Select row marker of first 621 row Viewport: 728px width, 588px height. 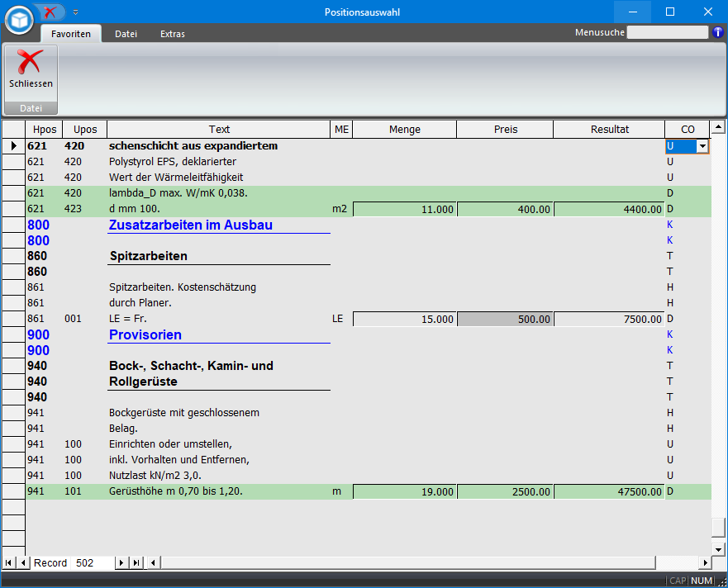[13, 146]
